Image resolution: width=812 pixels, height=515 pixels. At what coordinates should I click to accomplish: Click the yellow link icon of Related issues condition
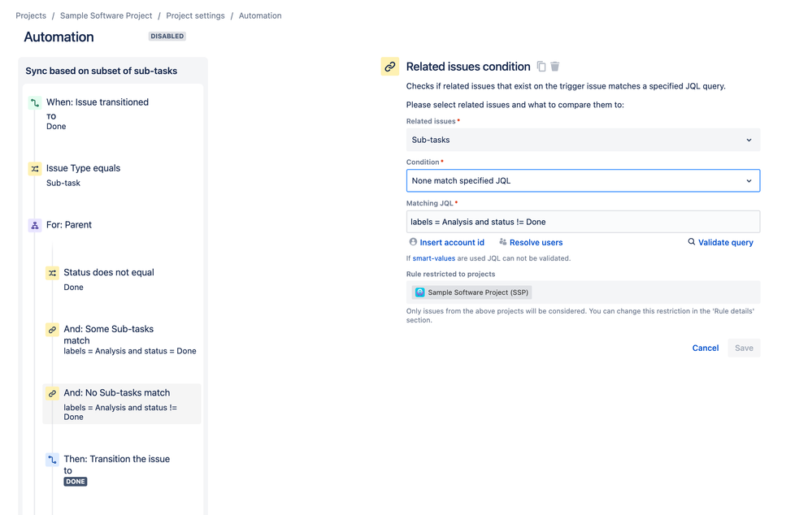click(x=390, y=67)
